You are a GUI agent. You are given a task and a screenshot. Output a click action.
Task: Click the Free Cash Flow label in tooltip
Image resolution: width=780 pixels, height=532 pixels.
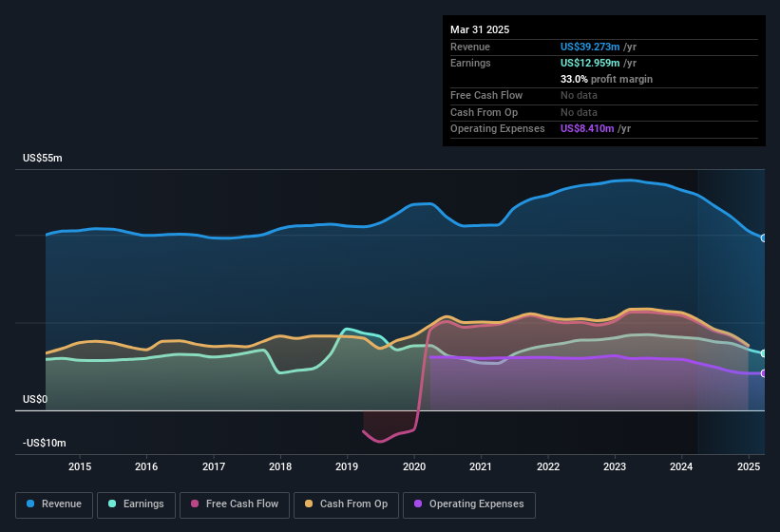[486, 95]
